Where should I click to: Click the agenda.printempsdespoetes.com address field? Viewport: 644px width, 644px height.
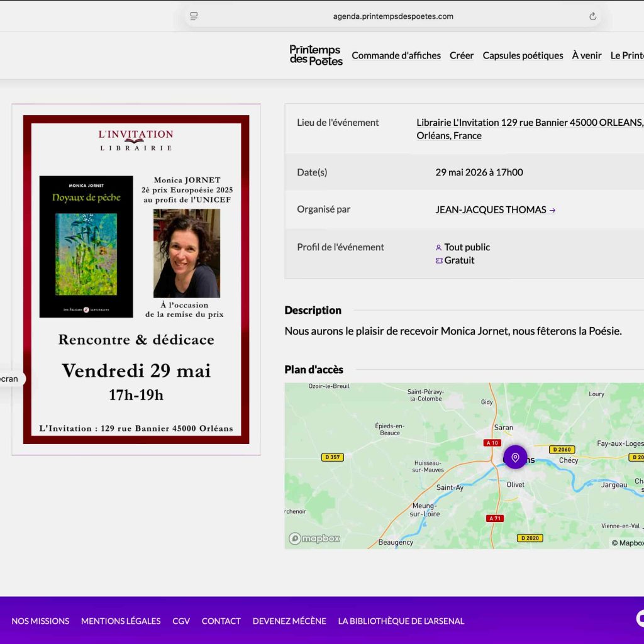(393, 16)
